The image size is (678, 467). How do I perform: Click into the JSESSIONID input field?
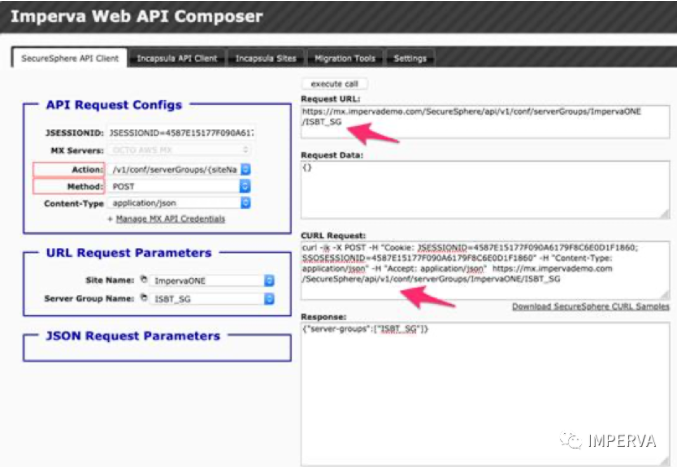coord(180,132)
